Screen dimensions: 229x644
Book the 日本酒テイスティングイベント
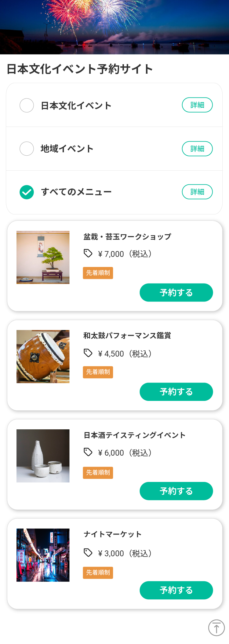point(176,491)
